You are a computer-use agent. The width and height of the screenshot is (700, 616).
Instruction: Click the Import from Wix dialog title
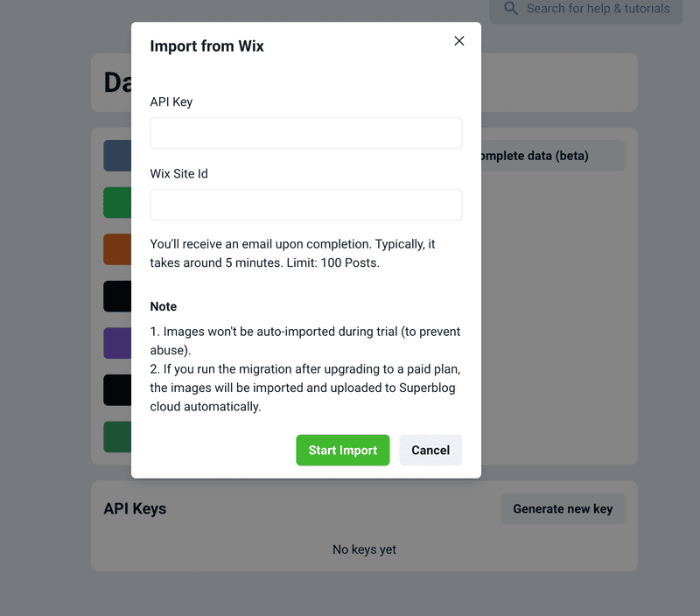[207, 46]
